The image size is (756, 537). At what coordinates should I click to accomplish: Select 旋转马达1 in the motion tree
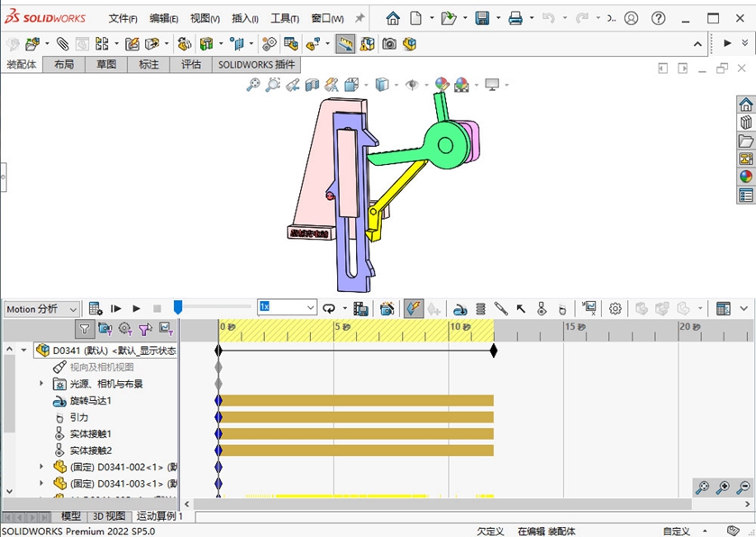click(x=90, y=400)
